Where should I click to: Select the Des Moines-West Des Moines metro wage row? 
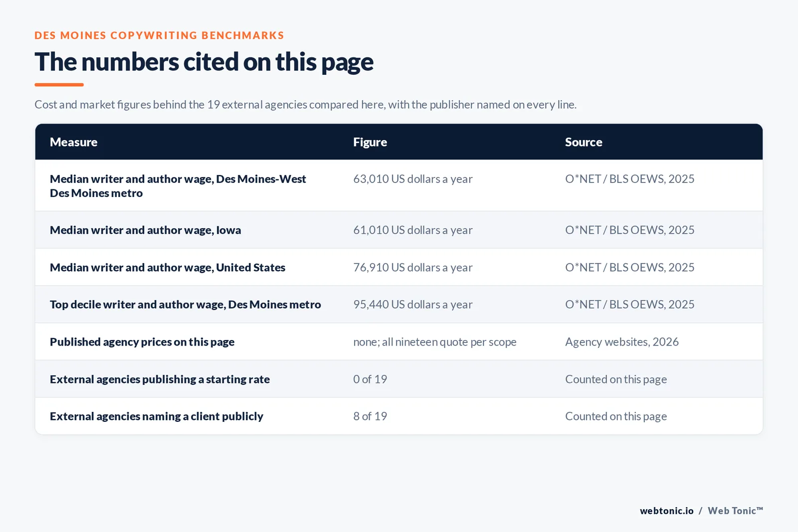coord(399,185)
